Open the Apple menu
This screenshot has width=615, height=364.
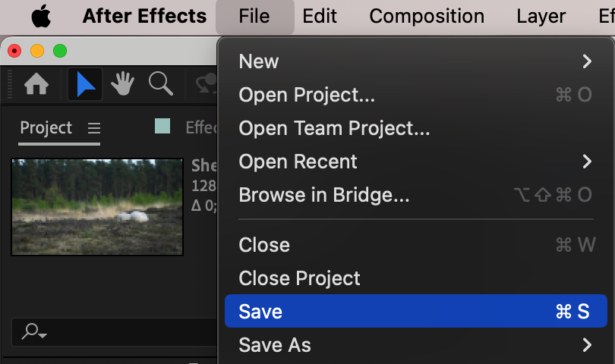[x=41, y=16]
